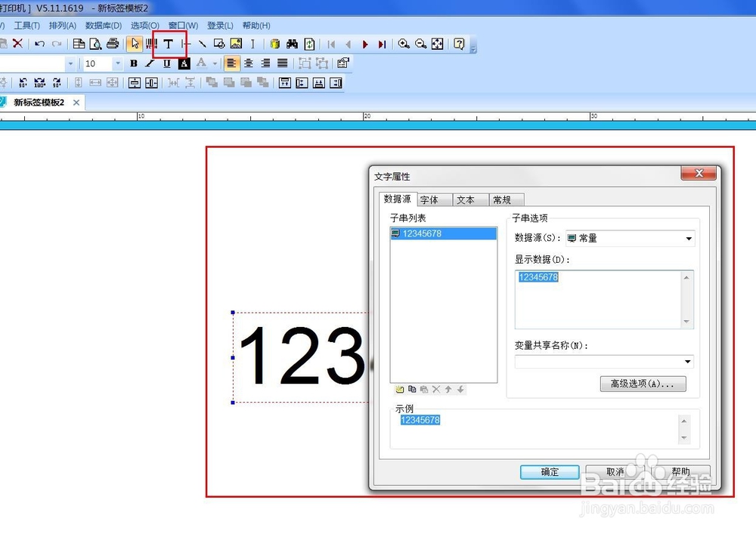Open the font size dropdown showing 10
756x534 pixels.
(119, 63)
